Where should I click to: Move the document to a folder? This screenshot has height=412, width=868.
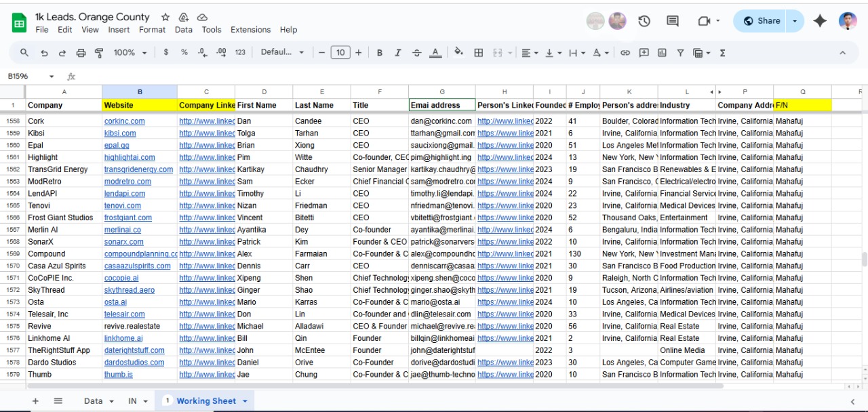(x=184, y=17)
